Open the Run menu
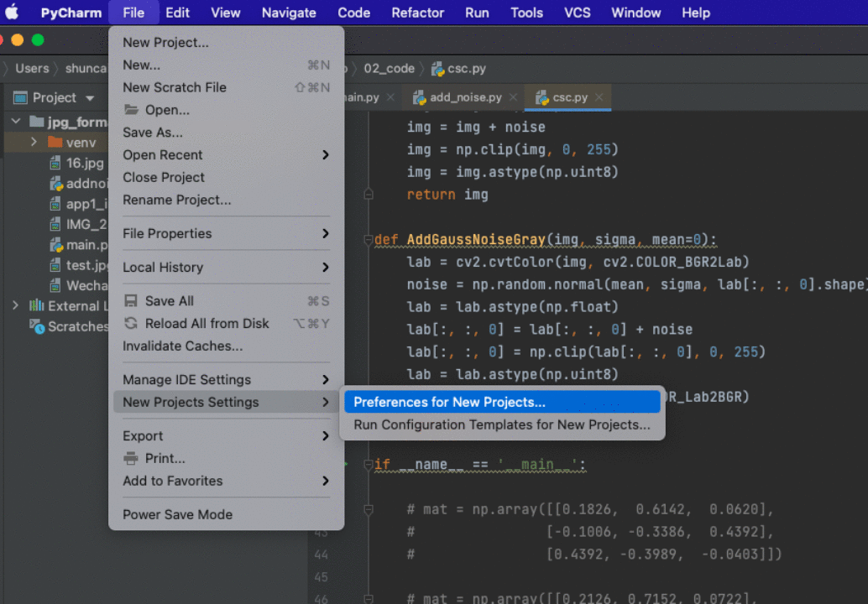 477,13
